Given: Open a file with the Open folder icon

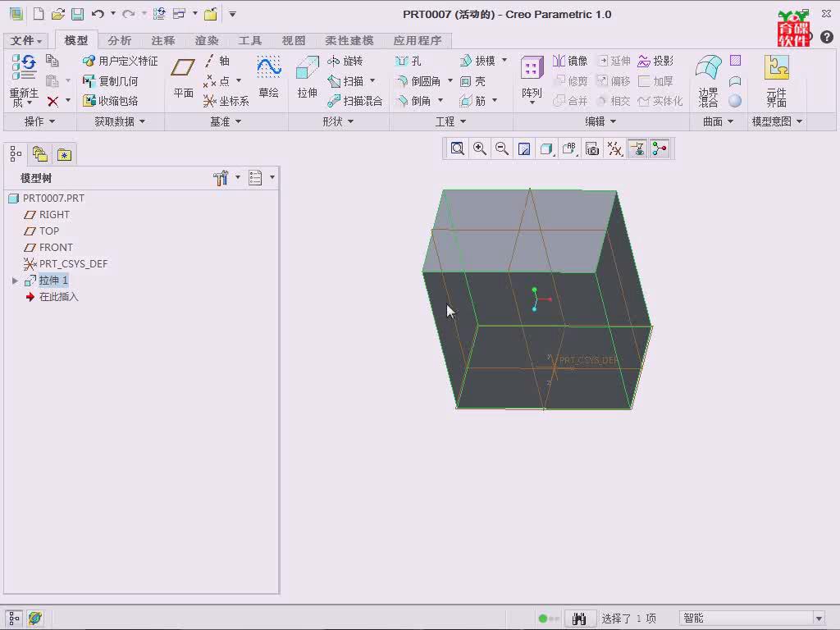Looking at the screenshot, I should coord(58,14).
